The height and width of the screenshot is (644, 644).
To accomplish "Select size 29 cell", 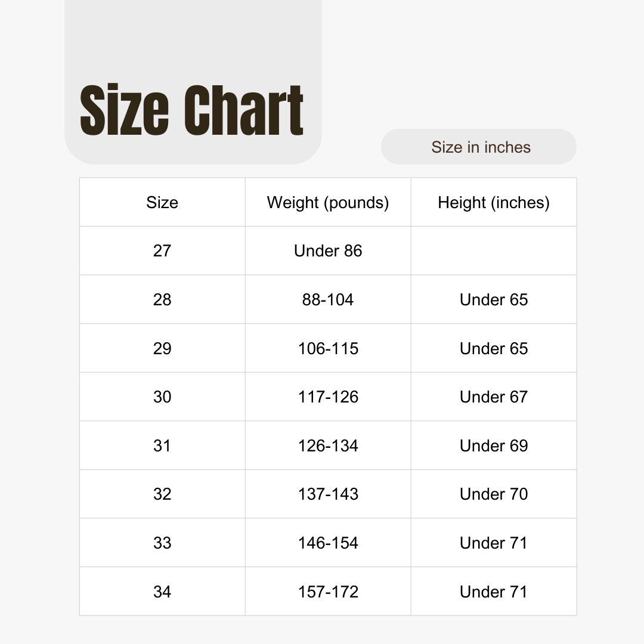I will (x=162, y=348).
